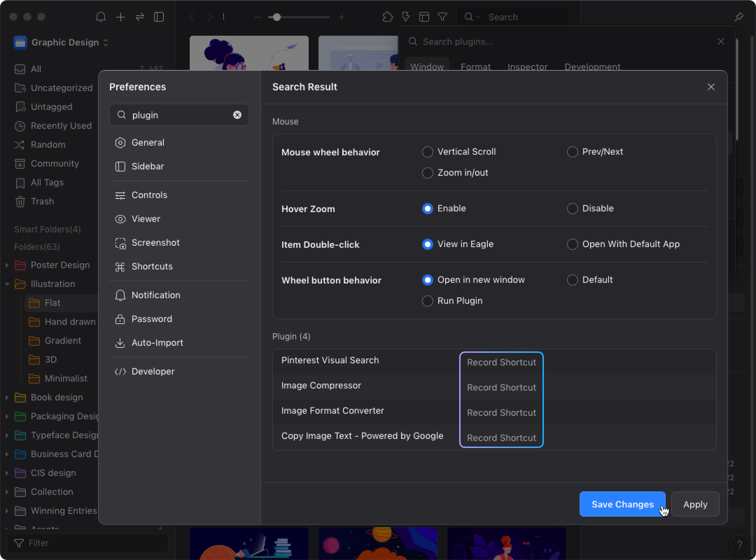Open the Inspector menu bar item

point(528,66)
